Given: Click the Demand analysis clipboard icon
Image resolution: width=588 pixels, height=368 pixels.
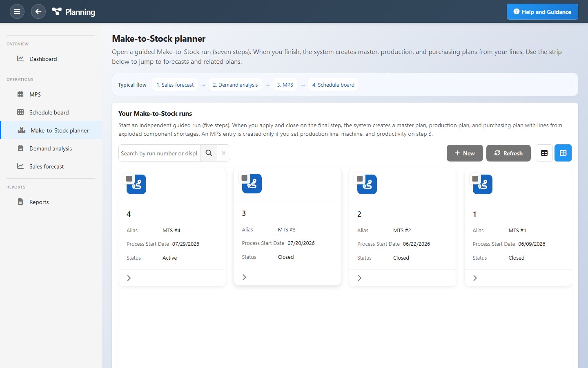Looking at the screenshot, I should click(20, 148).
